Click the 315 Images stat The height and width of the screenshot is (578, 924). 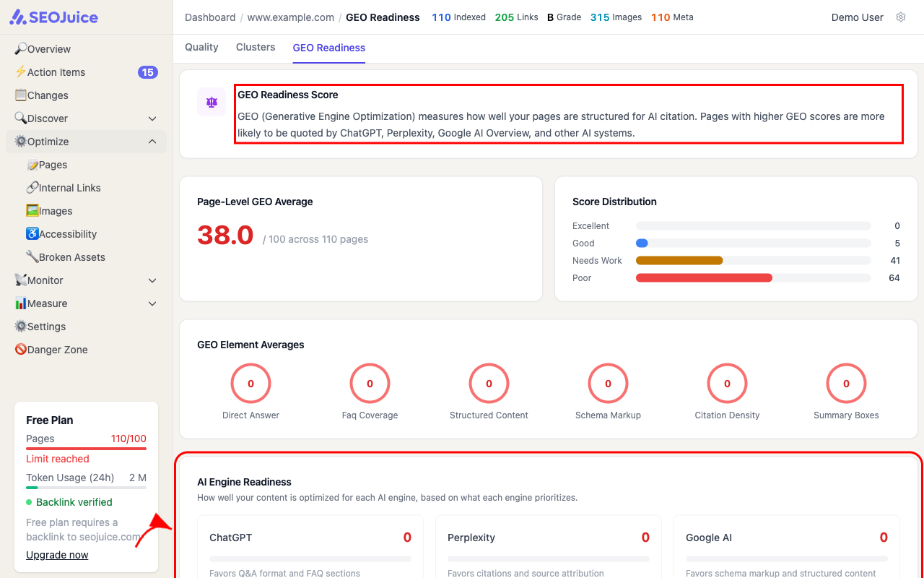[616, 17]
